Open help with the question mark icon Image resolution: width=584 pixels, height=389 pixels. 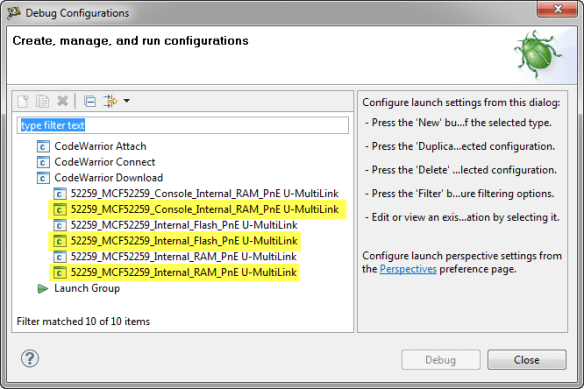(x=30, y=358)
